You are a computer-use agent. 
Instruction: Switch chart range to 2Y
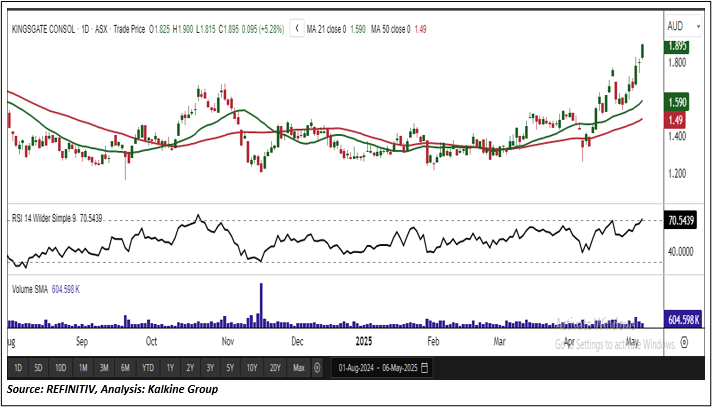[190, 368]
